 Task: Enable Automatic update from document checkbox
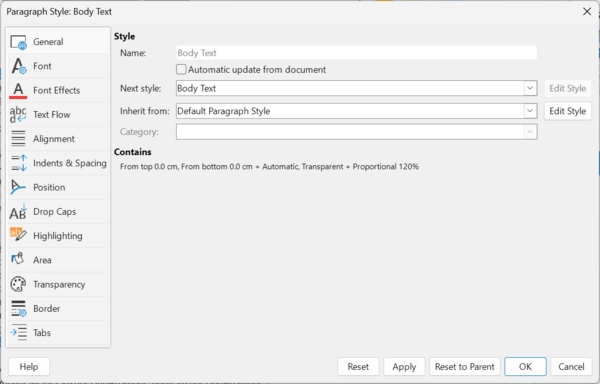click(181, 69)
